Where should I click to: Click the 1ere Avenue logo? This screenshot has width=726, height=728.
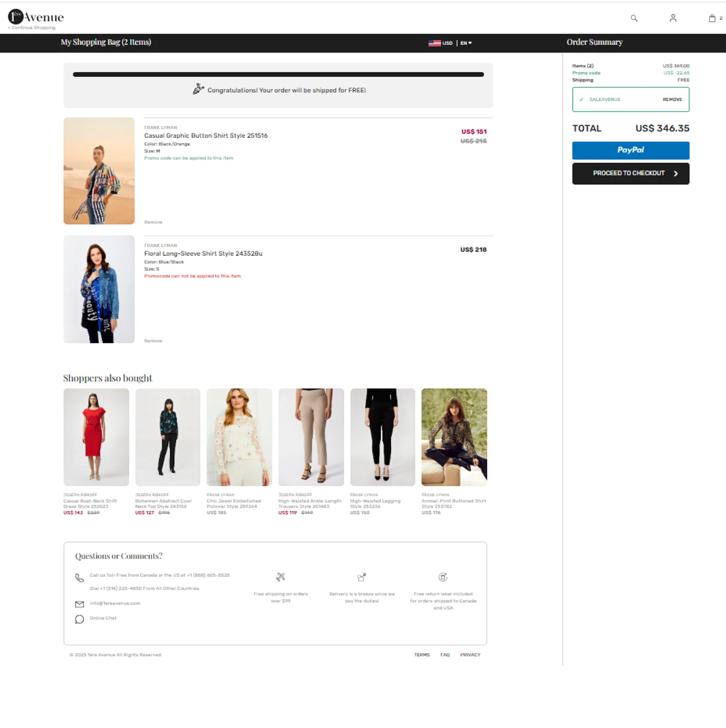[x=36, y=17]
